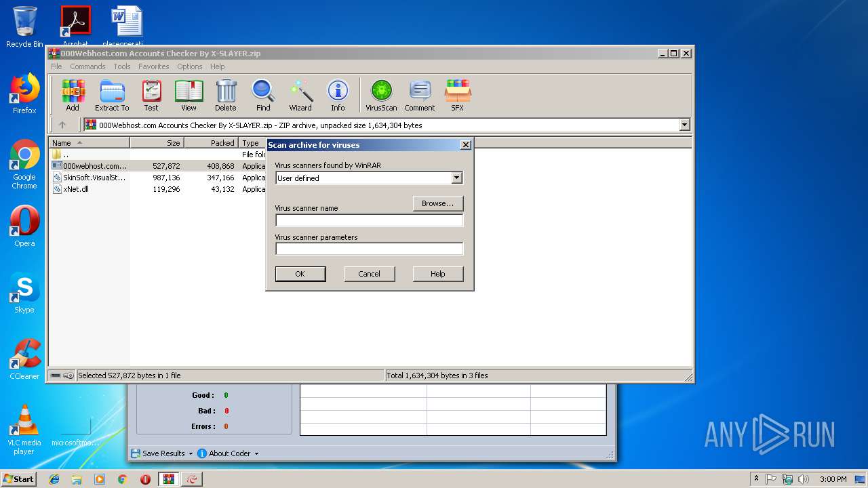Click the Action Center flag tray icon

771,479
